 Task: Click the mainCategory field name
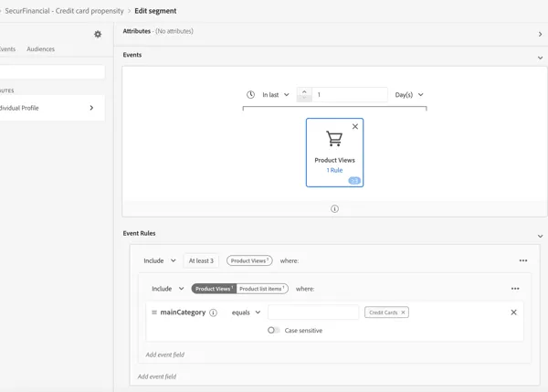coord(183,313)
